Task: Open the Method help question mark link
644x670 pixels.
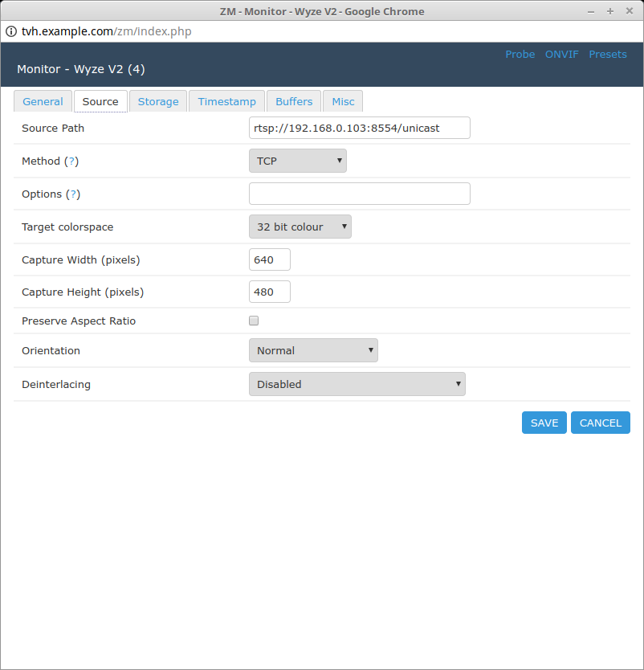Action: click(x=71, y=161)
